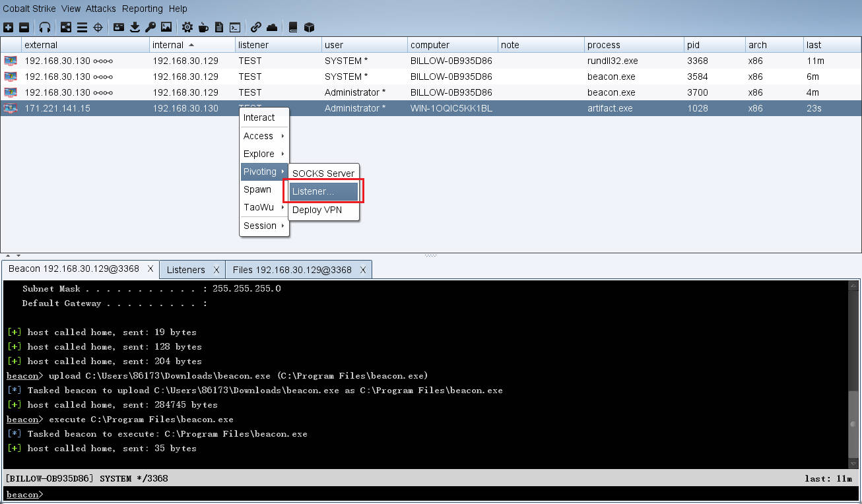862x504 pixels.
Task: Sort by the arch column header
Action: pos(774,45)
